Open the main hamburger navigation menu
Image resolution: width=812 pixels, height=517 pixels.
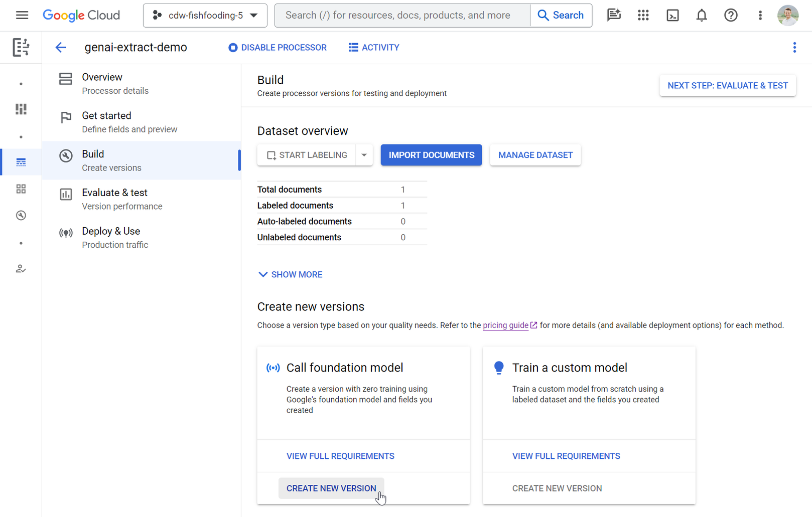pos(22,15)
